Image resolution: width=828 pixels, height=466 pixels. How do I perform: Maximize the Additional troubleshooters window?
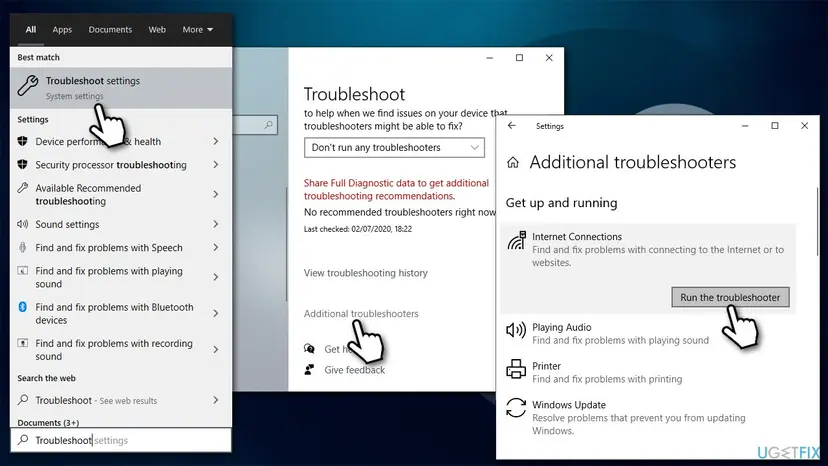(x=775, y=126)
